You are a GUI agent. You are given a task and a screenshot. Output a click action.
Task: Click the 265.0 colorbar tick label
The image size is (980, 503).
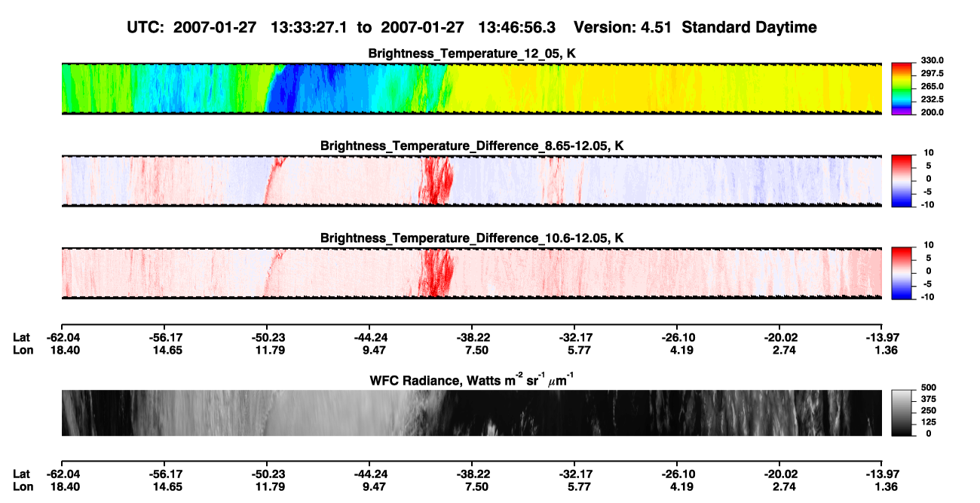coord(932,86)
